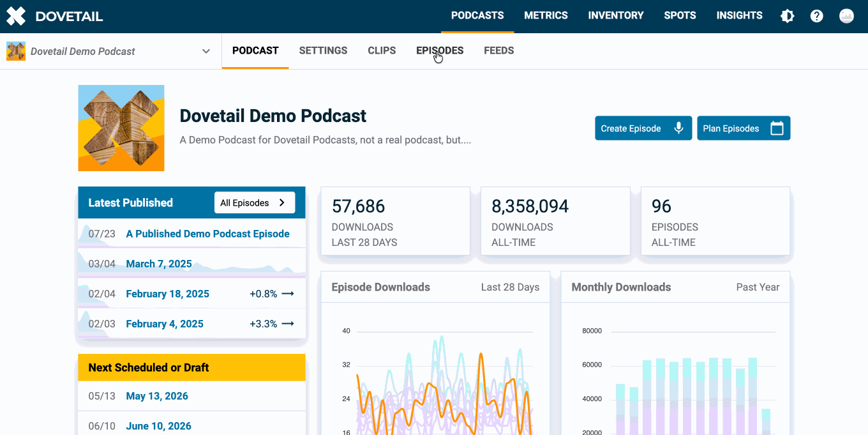This screenshot has width=868, height=435.
Task: Switch to the Episodes tab
Action: 440,51
